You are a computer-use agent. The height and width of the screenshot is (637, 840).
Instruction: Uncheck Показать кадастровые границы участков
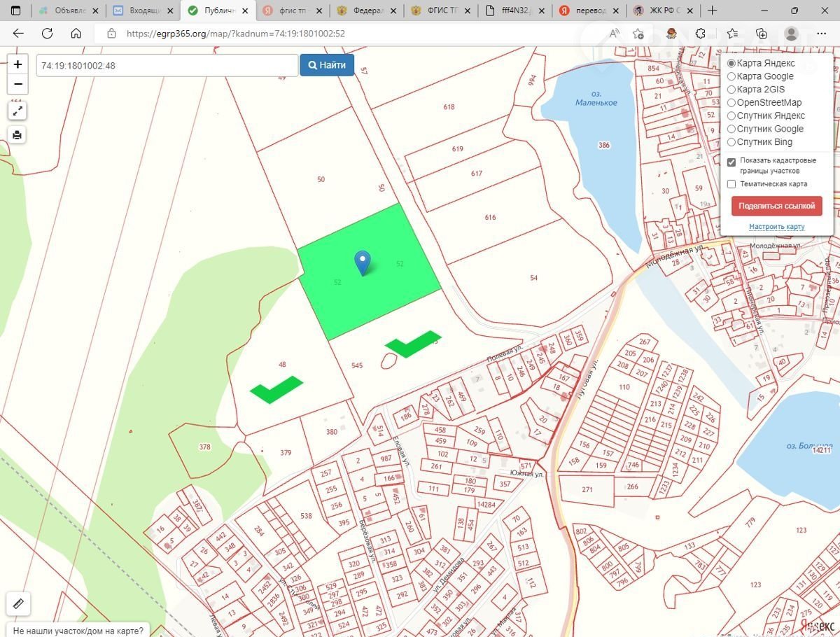click(731, 162)
